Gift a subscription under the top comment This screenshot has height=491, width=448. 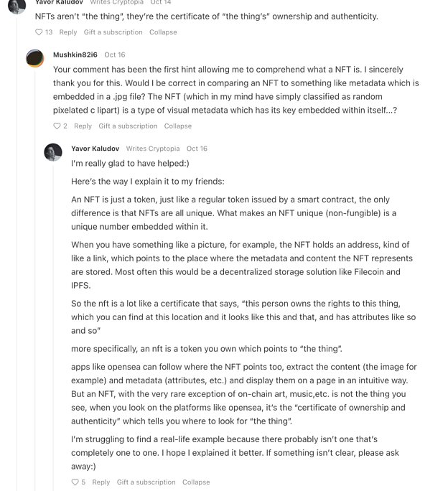(113, 32)
